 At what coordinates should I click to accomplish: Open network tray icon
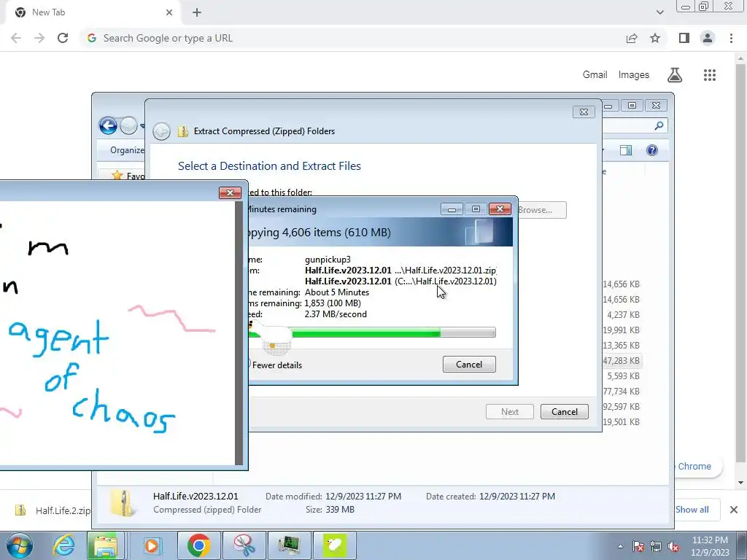point(656,546)
